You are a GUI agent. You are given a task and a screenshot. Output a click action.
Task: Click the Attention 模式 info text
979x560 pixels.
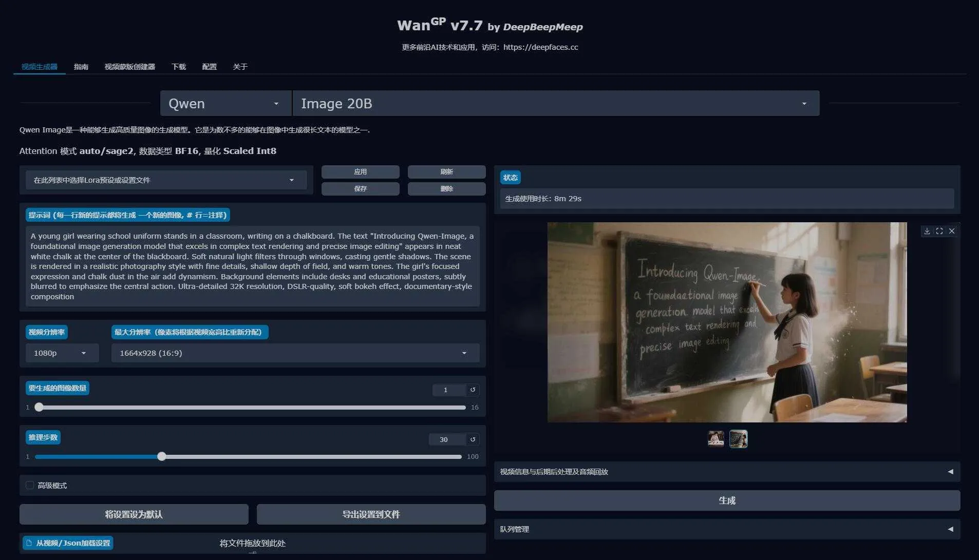148,151
